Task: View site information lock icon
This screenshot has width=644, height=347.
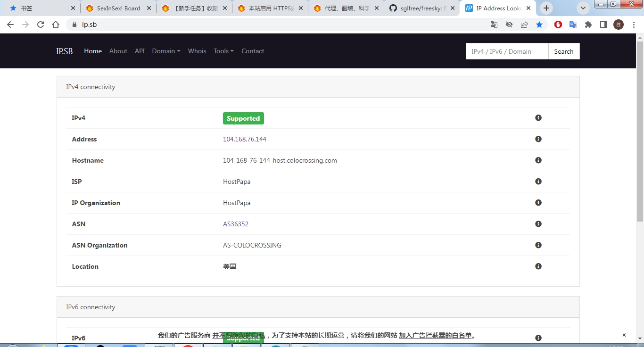Action: pyautogui.click(x=74, y=25)
